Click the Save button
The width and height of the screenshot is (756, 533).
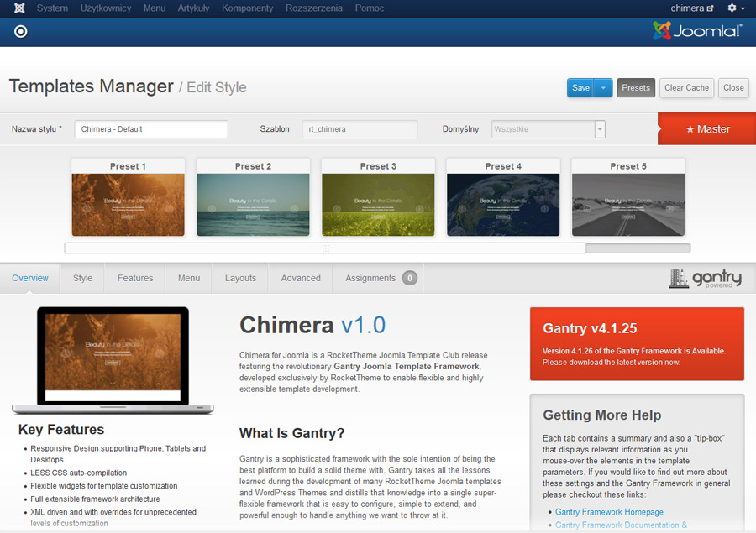pos(580,87)
